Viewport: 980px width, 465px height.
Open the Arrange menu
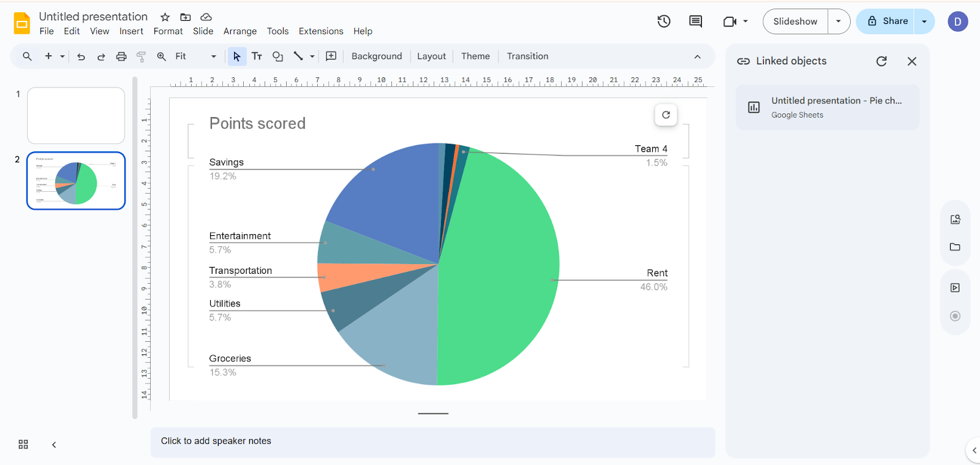pyautogui.click(x=240, y=31)
